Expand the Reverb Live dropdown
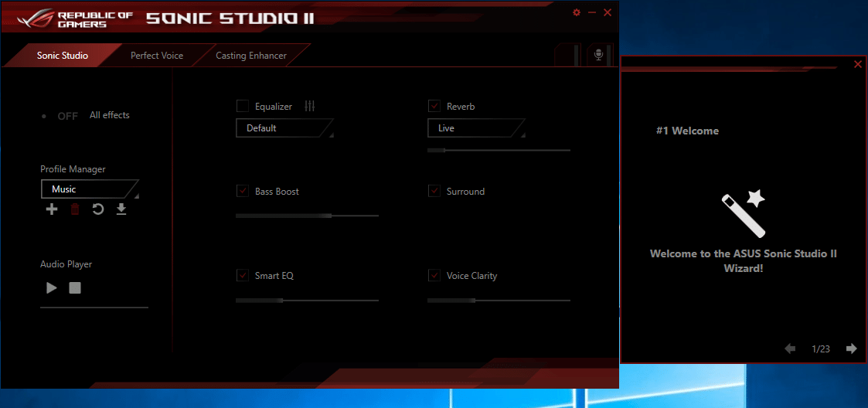868x408 pixels. 475,128
